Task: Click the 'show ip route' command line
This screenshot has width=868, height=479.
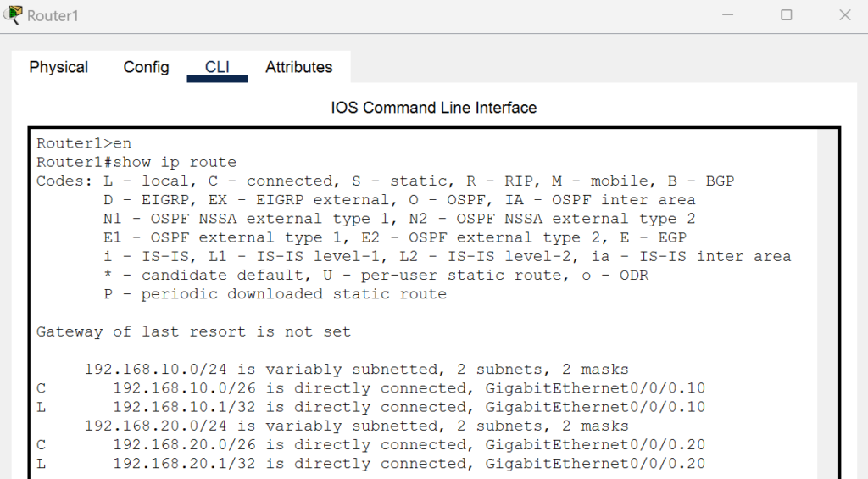Action: pyautogui.click(x=136, y=162)
